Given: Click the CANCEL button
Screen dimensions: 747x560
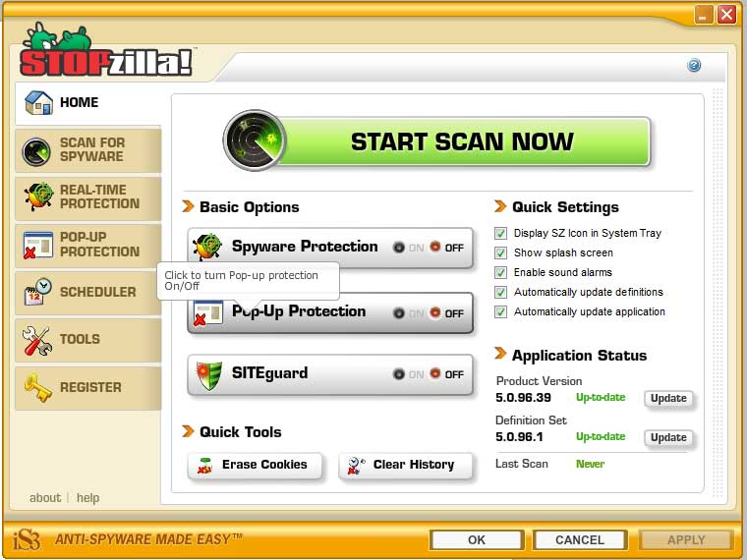Looking at the screenshot, I should (x=580, y=540).
